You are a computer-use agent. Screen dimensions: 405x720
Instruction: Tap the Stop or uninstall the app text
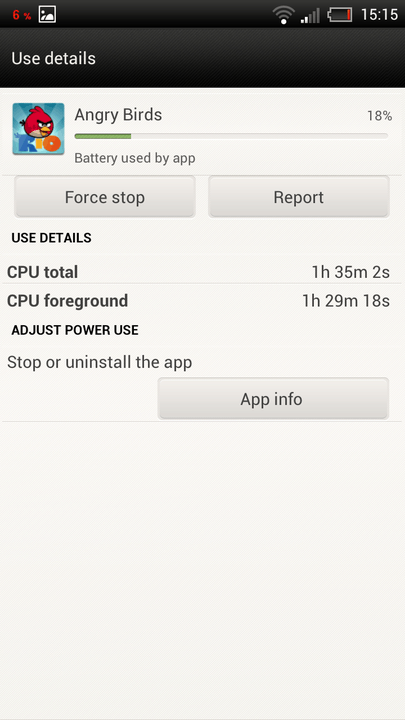pos(100,362)
